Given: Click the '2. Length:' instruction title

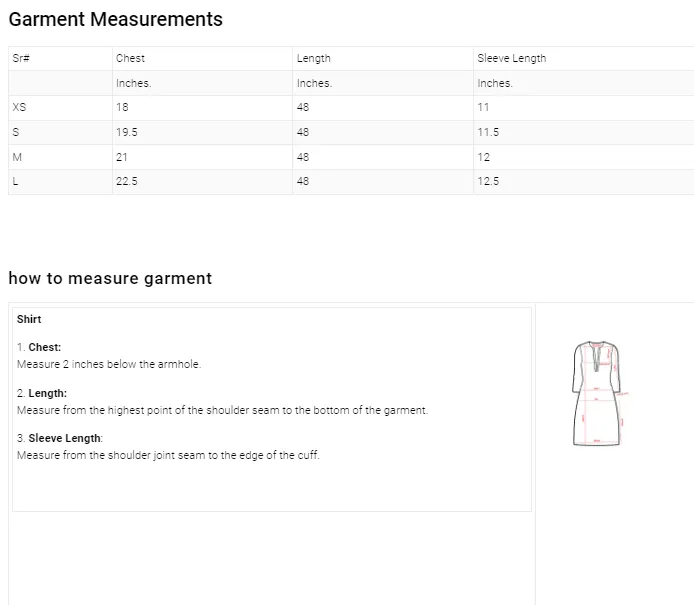Looking at the screenshot, I should point(42,393).
